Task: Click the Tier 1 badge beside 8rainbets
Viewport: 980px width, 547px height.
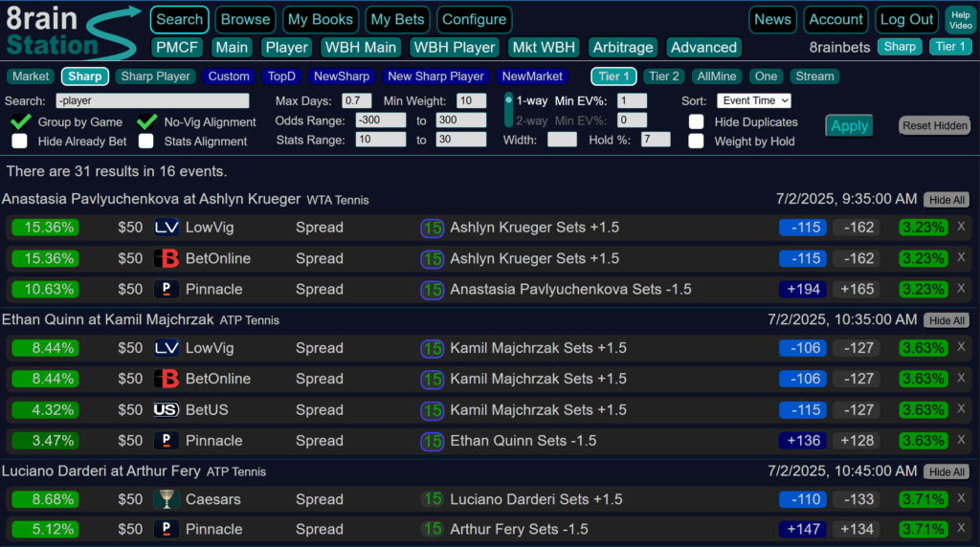Action: pos(950,47)
